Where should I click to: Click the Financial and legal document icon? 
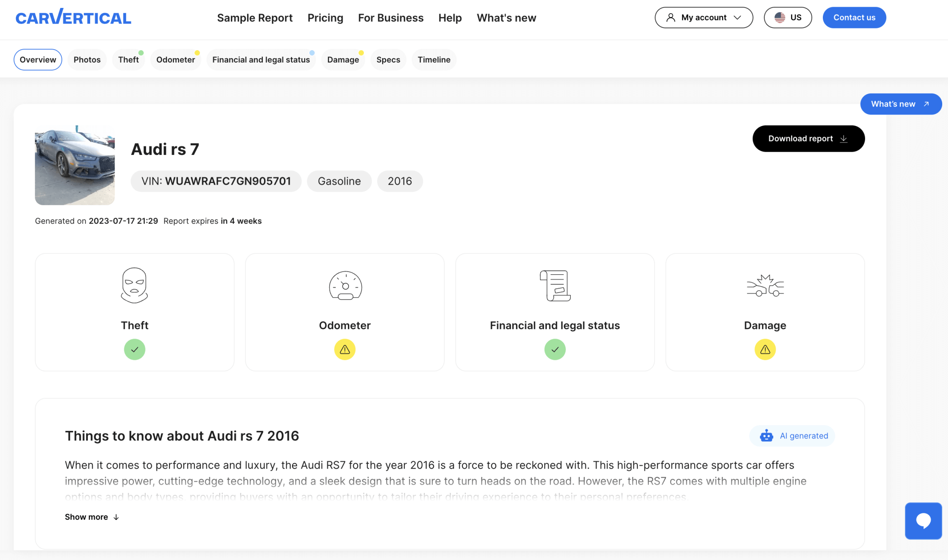(x=555, y=285)
